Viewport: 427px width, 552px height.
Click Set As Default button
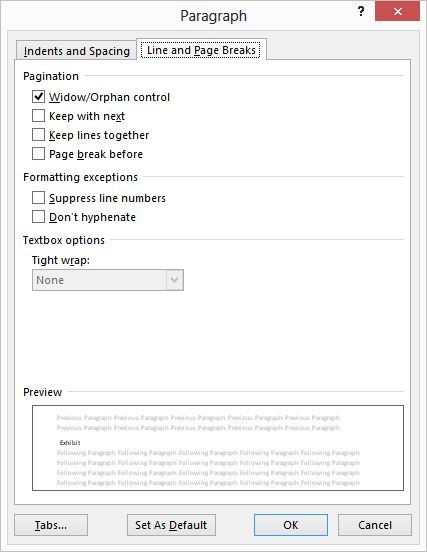(171, 525)
